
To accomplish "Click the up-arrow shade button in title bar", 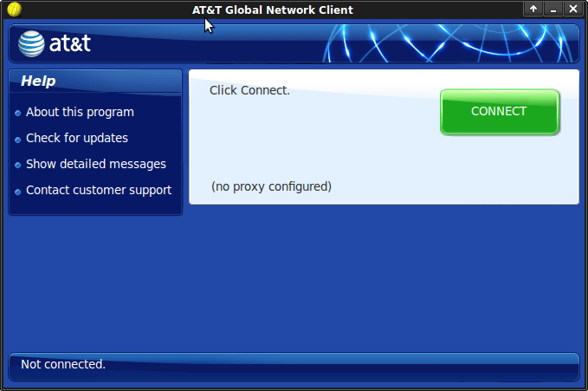I will coord(533,9).
